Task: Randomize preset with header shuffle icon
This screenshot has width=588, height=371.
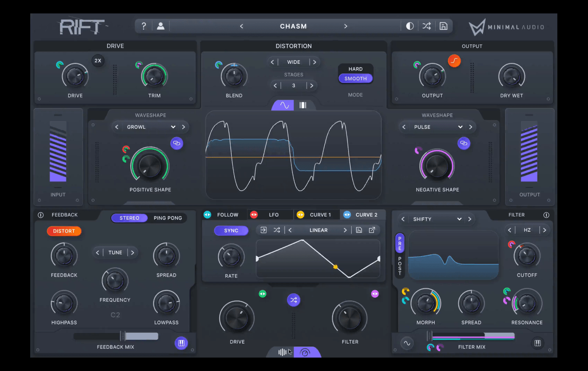Action: [427, 26]
